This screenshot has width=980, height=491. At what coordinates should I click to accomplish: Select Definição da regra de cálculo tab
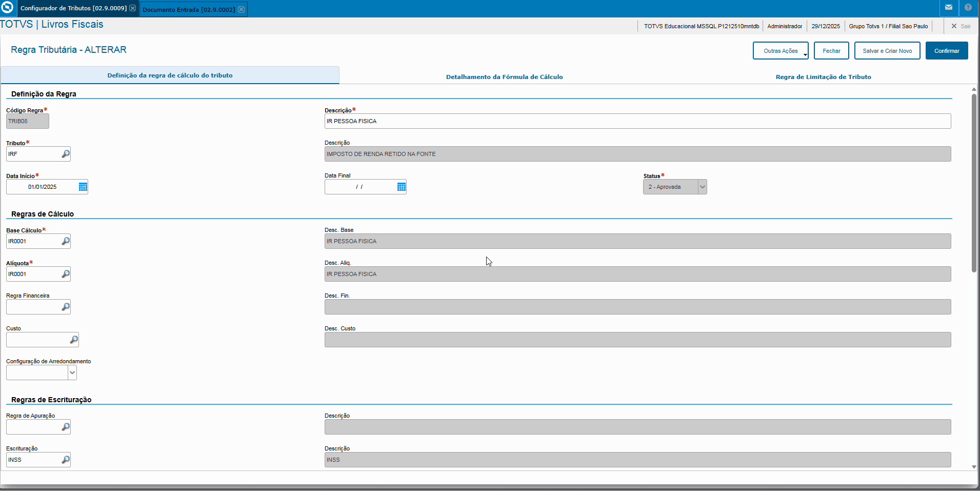point(170,75)
